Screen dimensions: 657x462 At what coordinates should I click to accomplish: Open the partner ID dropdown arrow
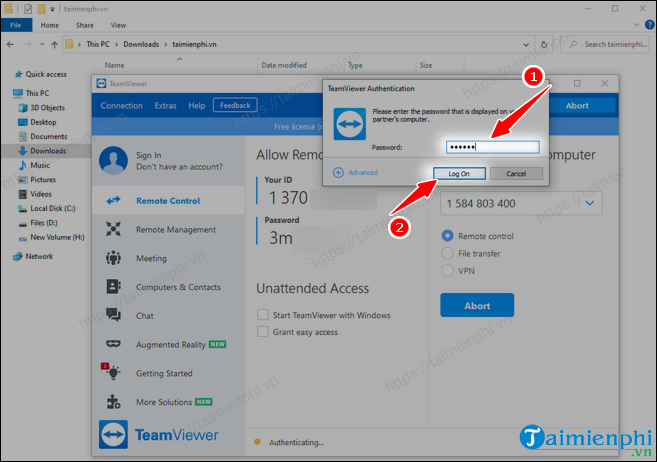(590, 203)
